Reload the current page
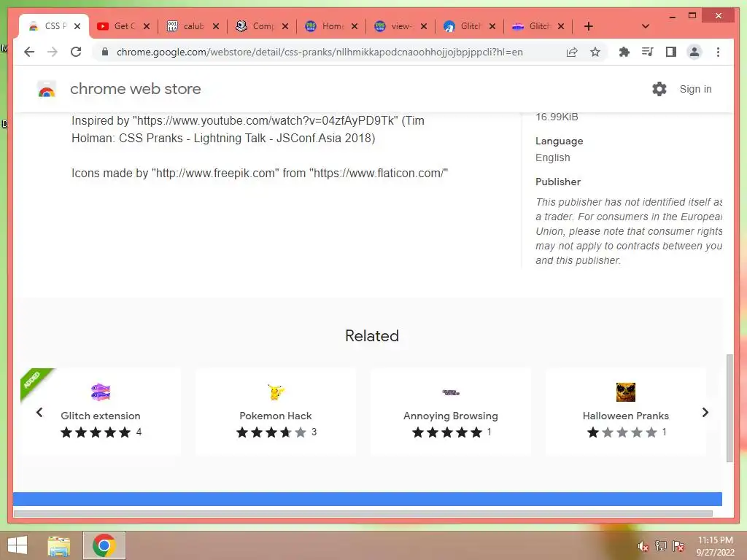This screenshot has width=747, height=560. pos(76,52)
